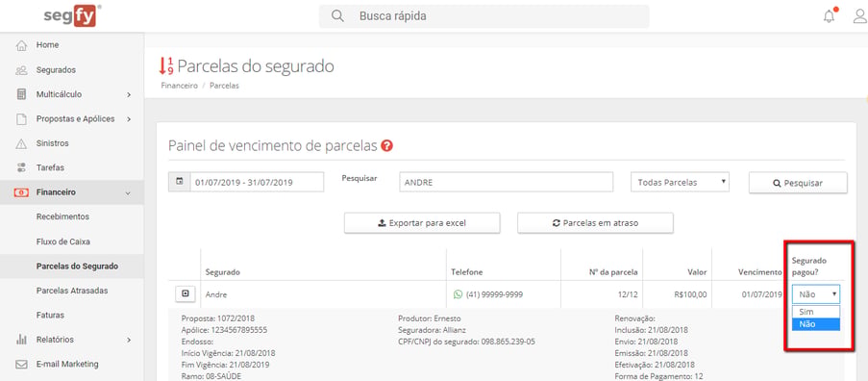Click the Segurado column header
This screenshot has height=381, width=868.
tap(223, 272)
